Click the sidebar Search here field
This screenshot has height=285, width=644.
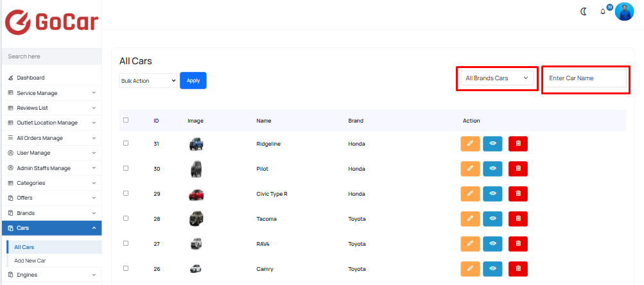(x=52, y=56)
